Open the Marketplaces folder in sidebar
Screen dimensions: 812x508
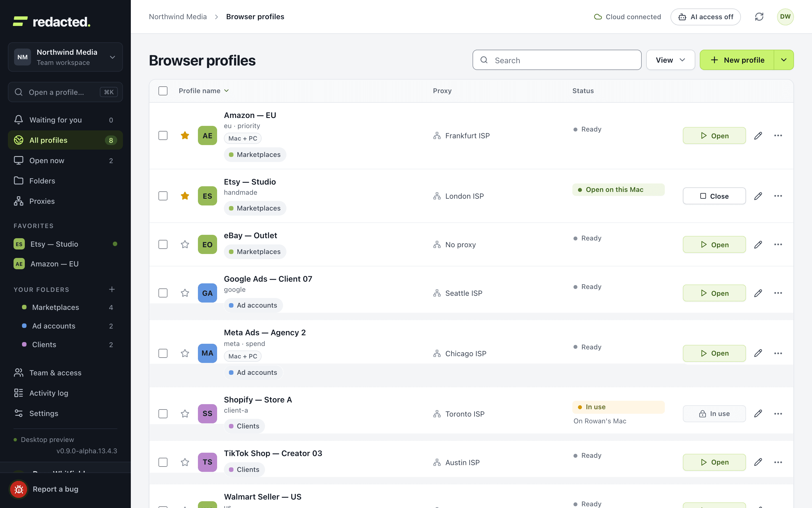coord(65,307)
